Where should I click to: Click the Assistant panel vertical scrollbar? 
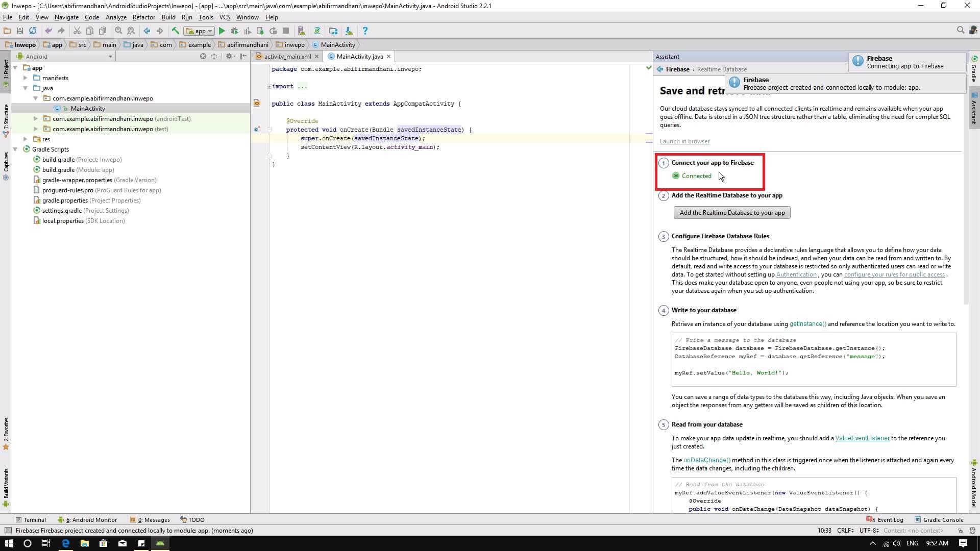965,204
